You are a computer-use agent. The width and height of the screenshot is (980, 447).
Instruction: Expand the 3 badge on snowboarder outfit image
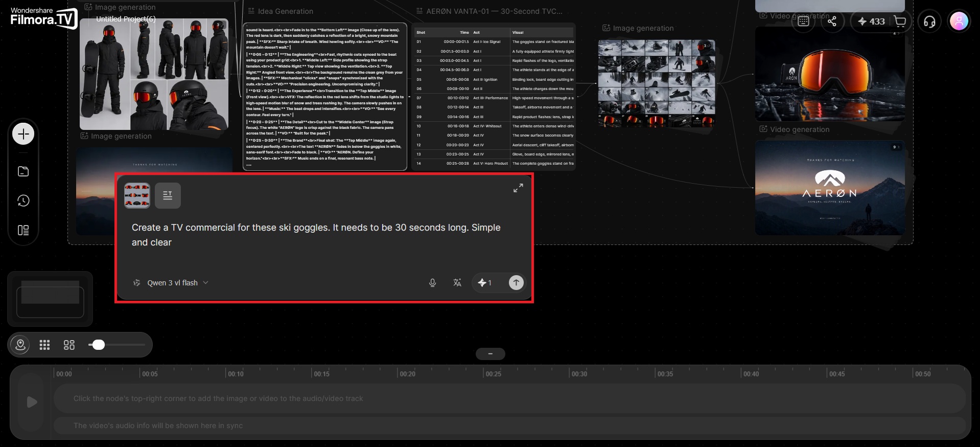click(x=220, y=25)
